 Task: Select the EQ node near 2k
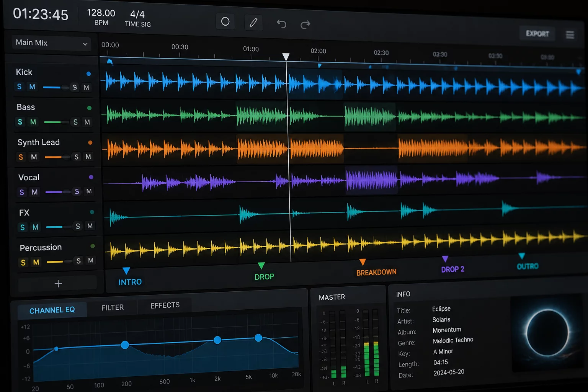217,340
